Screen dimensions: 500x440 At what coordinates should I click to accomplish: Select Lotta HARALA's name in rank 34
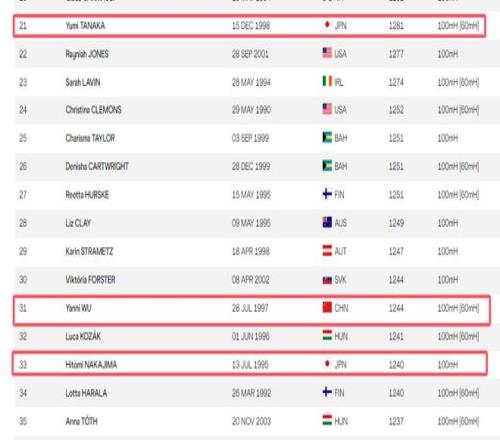click(x=86, y=393)
